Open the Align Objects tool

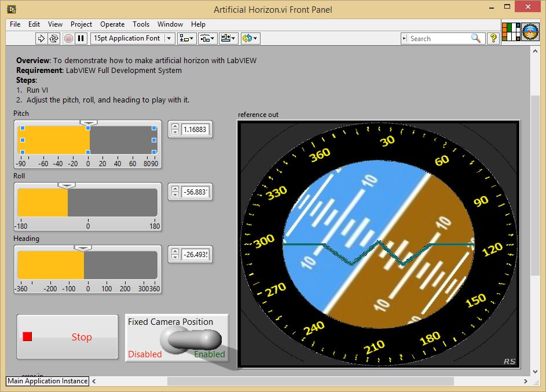[x=186, y=38]
